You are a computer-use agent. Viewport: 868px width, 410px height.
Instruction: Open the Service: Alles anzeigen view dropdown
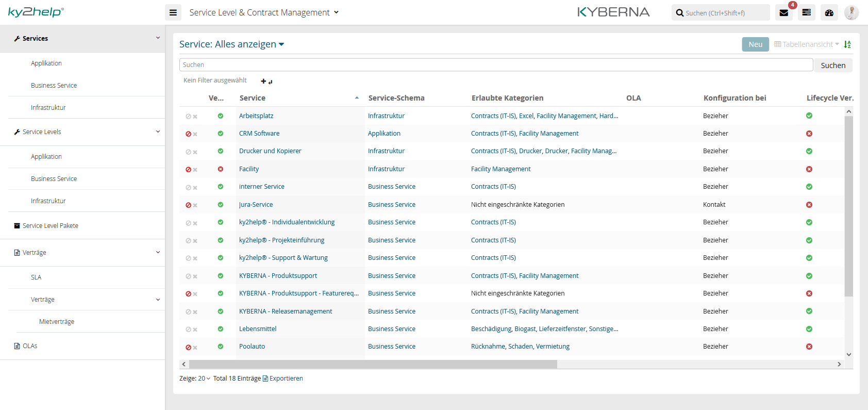pos(232,44)
